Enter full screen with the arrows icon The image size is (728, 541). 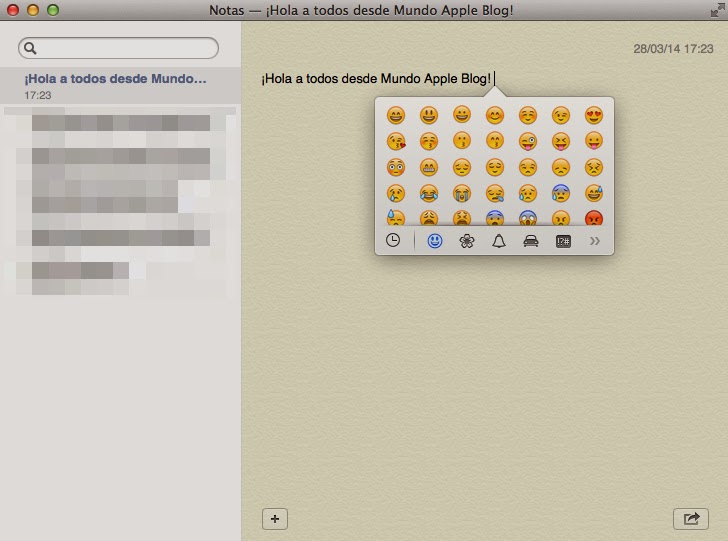[x=717, y=10]
